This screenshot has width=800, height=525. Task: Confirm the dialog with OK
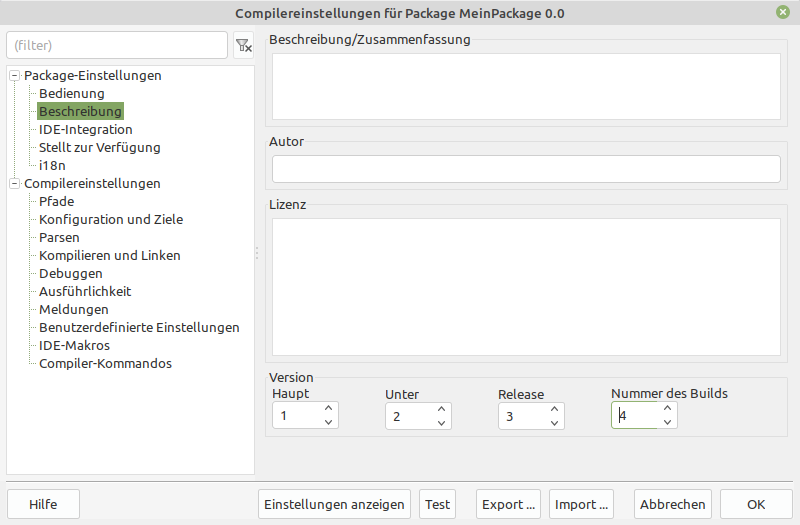click(x=755, y=504)
